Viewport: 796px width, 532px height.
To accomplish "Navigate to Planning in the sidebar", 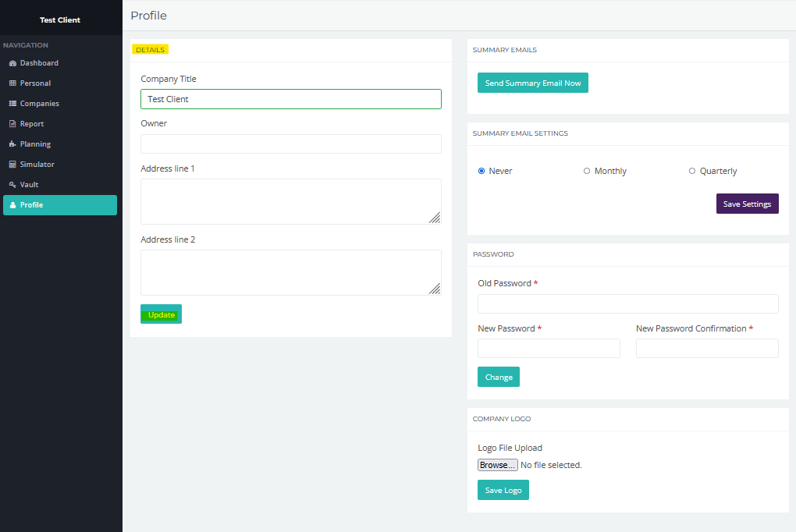I will point(60,144).
